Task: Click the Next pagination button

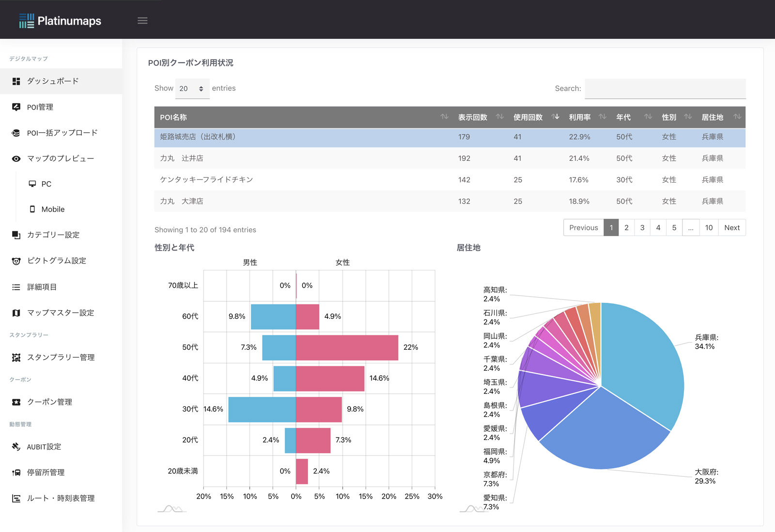Action: [731, 227]
